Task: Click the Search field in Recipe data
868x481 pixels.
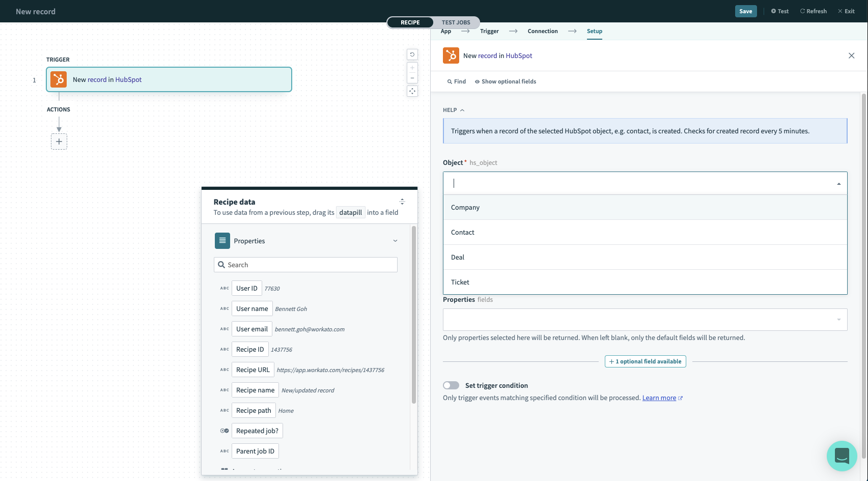Action: click(305, 264)
